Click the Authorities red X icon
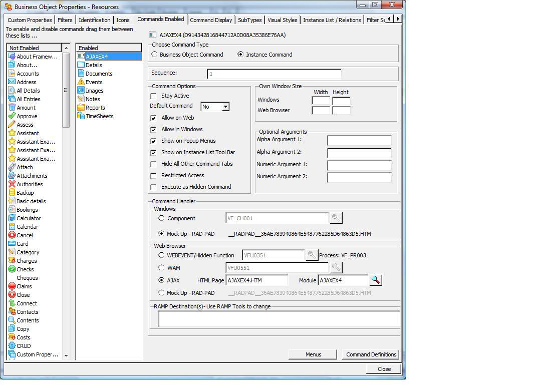 tap(12, 184)
